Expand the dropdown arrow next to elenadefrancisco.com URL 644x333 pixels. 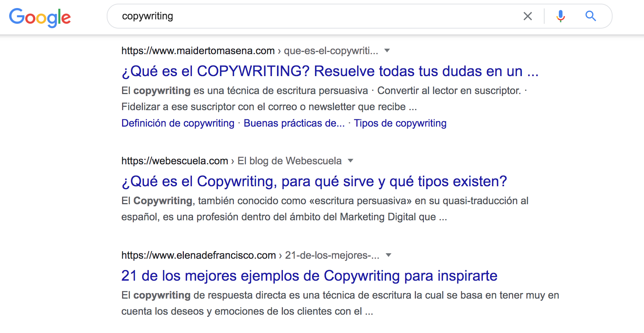click(389, 255)
